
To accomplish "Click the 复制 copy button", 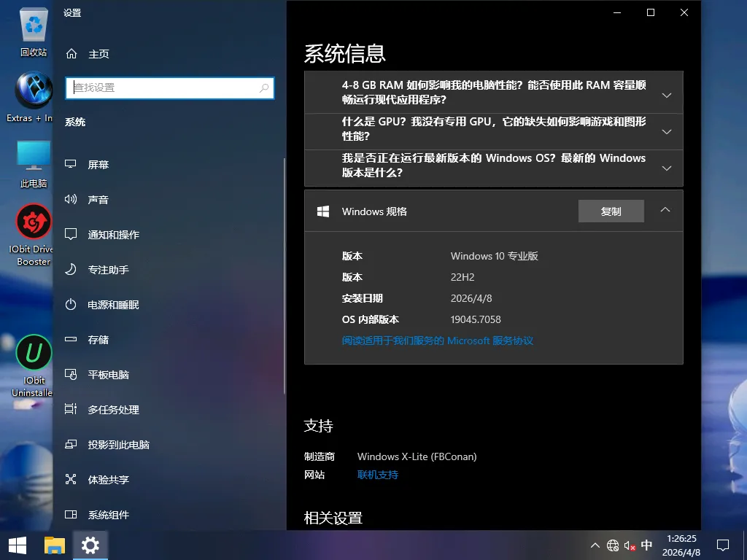I will pyautogui.click(x=611, y=211).
